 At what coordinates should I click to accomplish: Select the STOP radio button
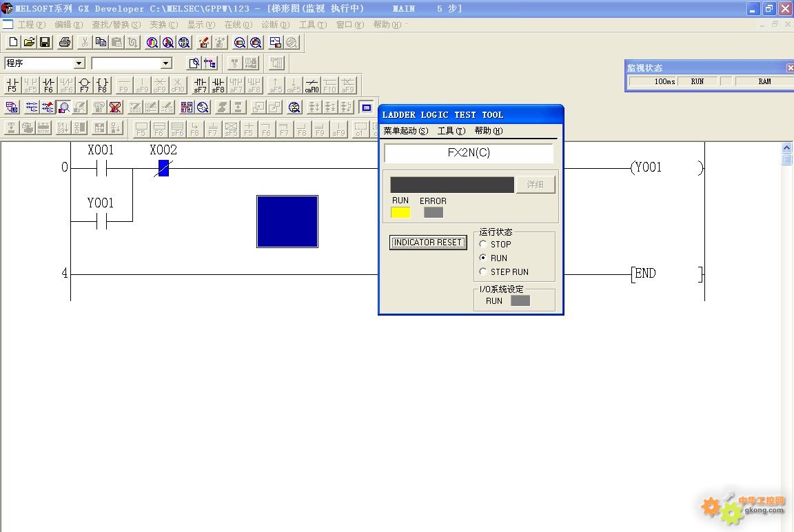[x=482, y=244]
